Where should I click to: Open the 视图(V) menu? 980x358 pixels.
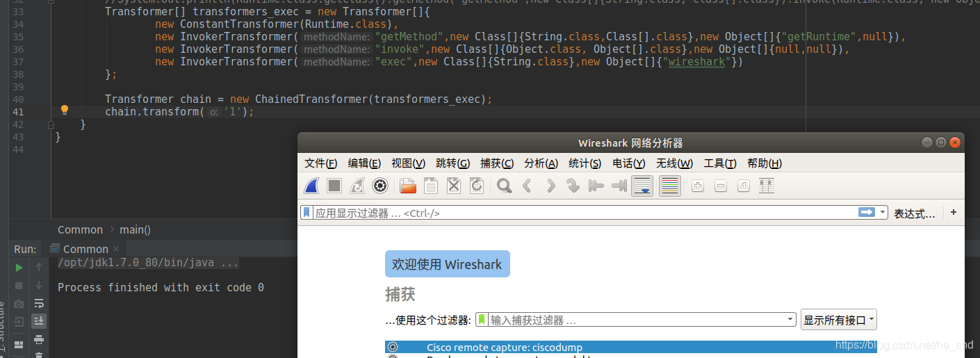click(408, 163)
